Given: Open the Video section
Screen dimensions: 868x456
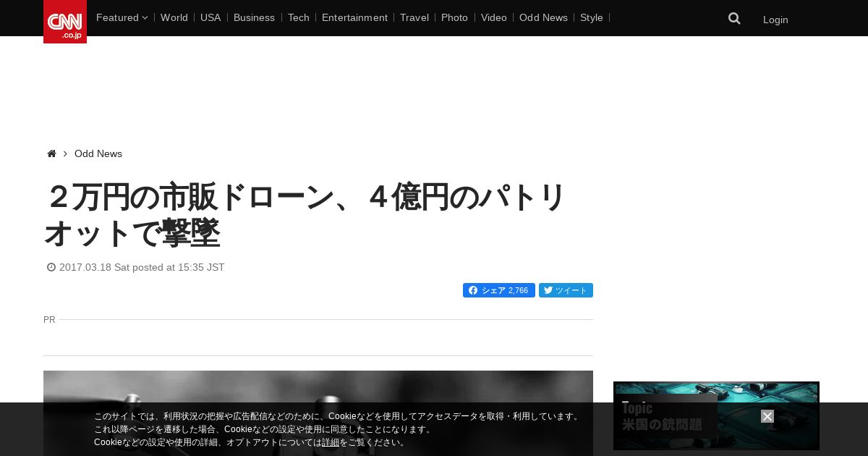Looking at the screenshot, I should [x=494, y=17].
